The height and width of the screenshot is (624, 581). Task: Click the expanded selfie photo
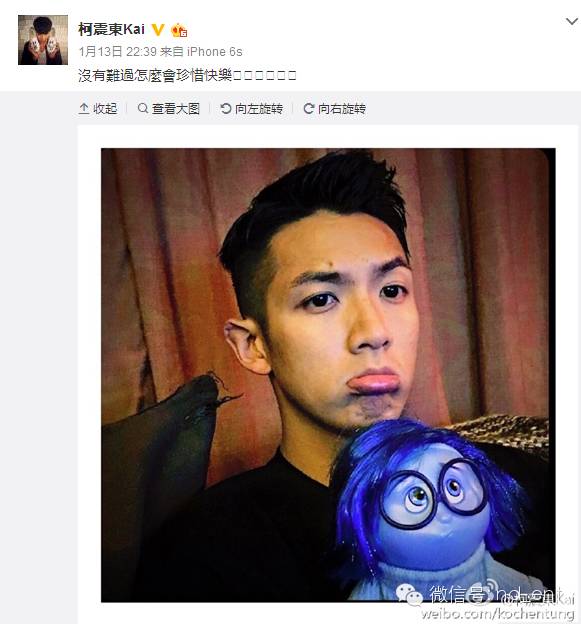point(328,375)
